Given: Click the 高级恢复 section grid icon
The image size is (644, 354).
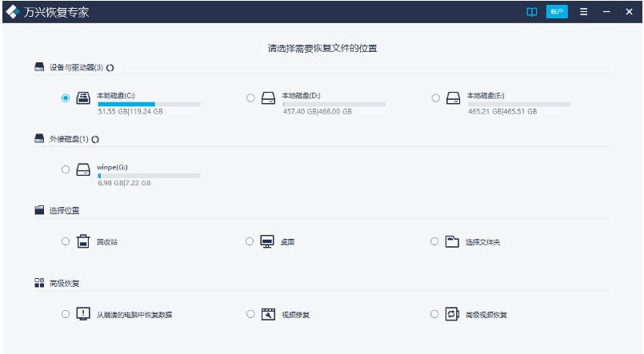Looking at the screenshot, I should point(39,283).
